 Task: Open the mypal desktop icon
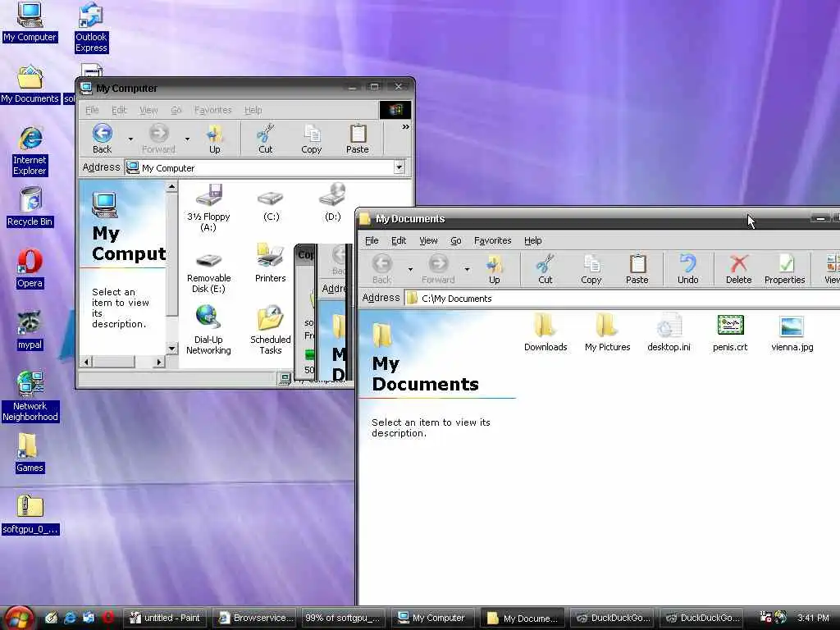30,331
